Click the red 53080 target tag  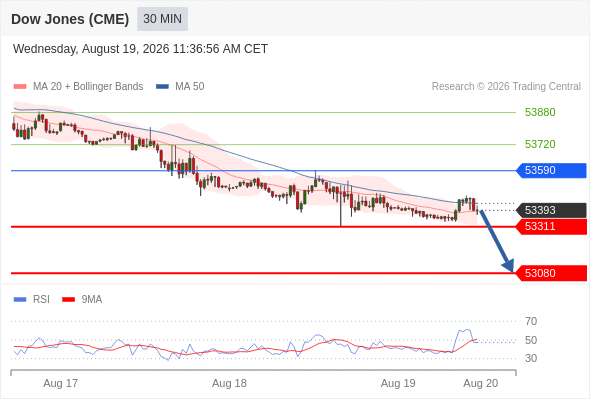coord(551,273)
